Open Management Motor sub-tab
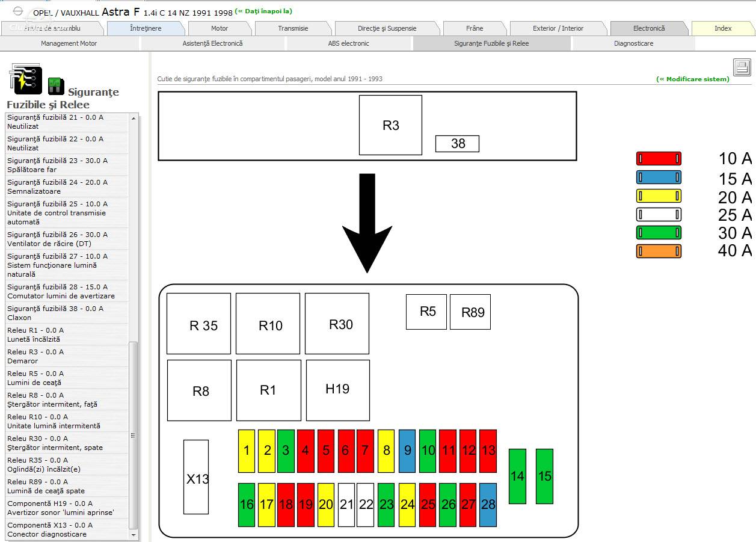Image resolution: width=756 pixels, height=542 pixels. 69,43
